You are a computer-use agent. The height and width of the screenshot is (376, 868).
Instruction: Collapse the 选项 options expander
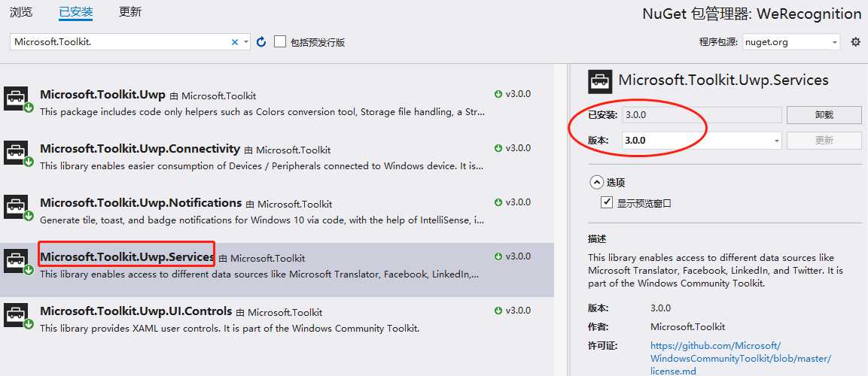[596, 183]
